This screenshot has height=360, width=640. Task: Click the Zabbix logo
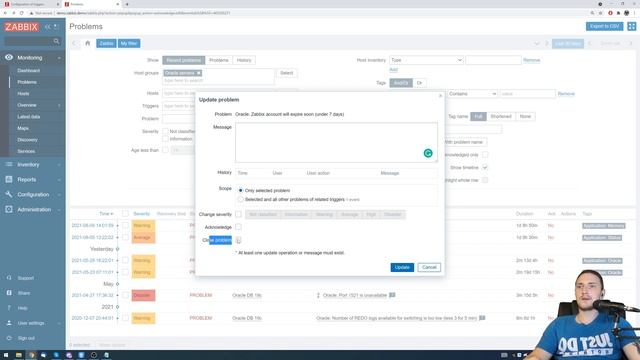21,27
